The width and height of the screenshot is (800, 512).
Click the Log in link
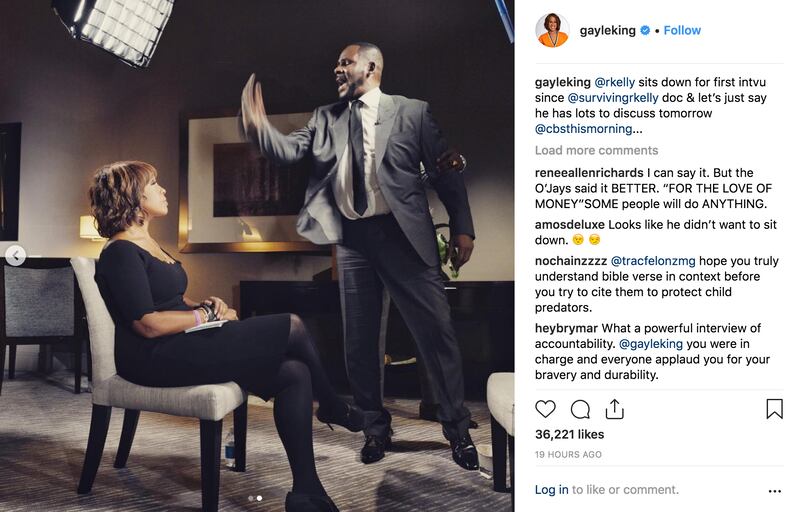[x=552, y=490]
